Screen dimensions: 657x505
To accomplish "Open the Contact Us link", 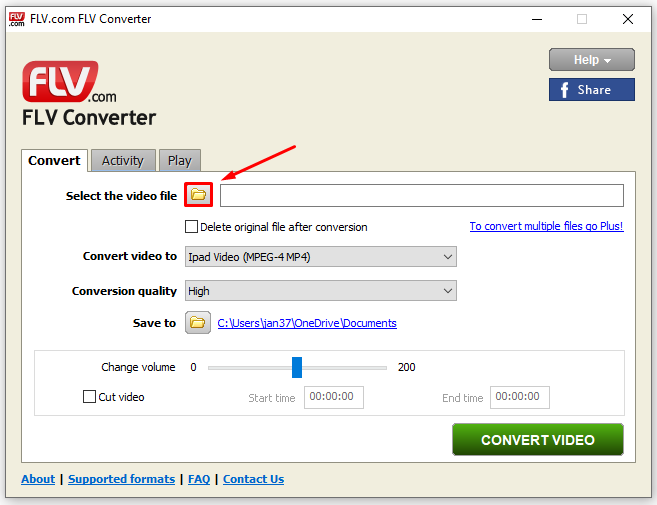I will pyautogui.click(x=253, y=479).
